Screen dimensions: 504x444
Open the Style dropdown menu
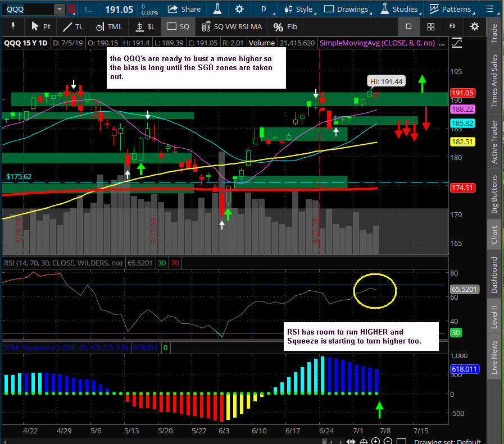(x=298, y=9)
